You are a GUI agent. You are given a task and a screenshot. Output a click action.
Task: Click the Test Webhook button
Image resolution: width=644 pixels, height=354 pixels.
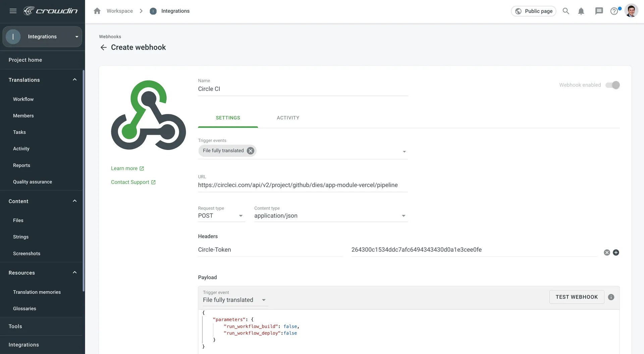coord(577,297)
